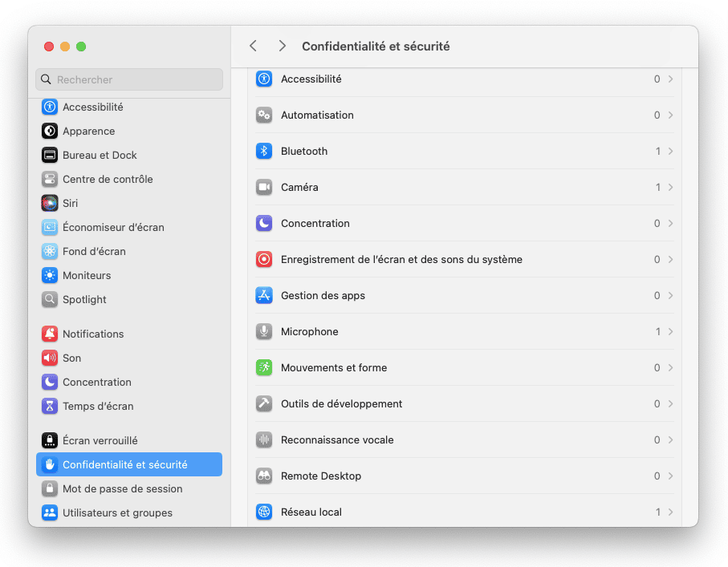
Task: Expand the Concentration row chevron in the main list
Action: click(670, 224)
